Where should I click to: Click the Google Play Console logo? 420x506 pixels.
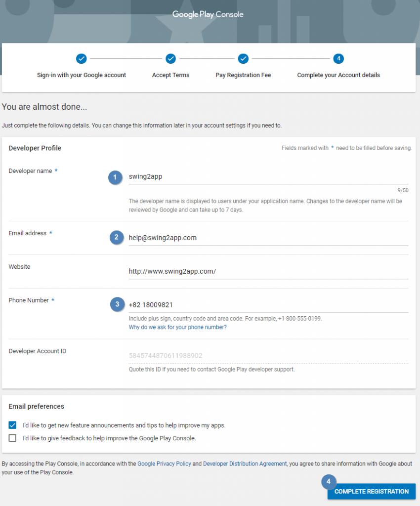[x=208, y=14]
